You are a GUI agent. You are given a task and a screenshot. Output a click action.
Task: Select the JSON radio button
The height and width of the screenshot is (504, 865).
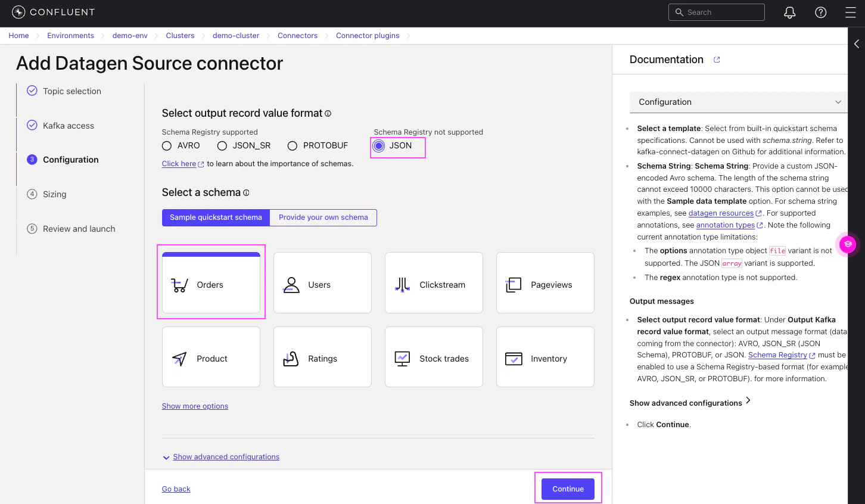pos(379,146)
